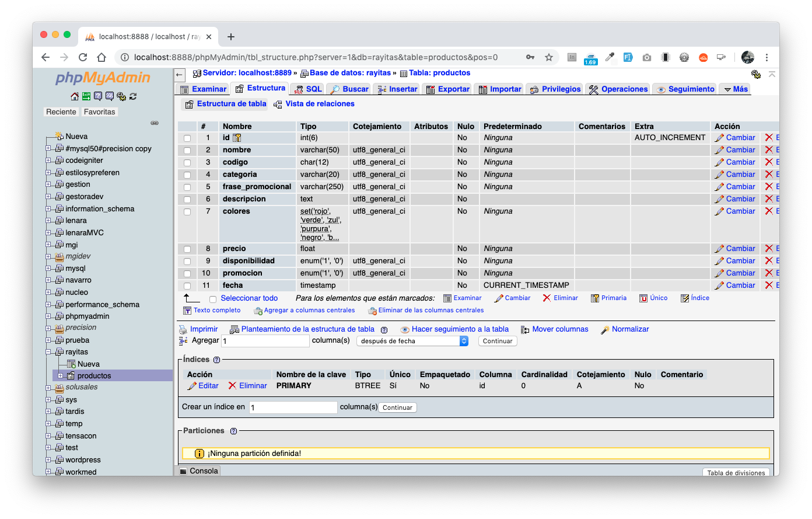This screenshot has height=519, width=812.
Task: Collapse the rayitas database tree node
Action: 48,351
